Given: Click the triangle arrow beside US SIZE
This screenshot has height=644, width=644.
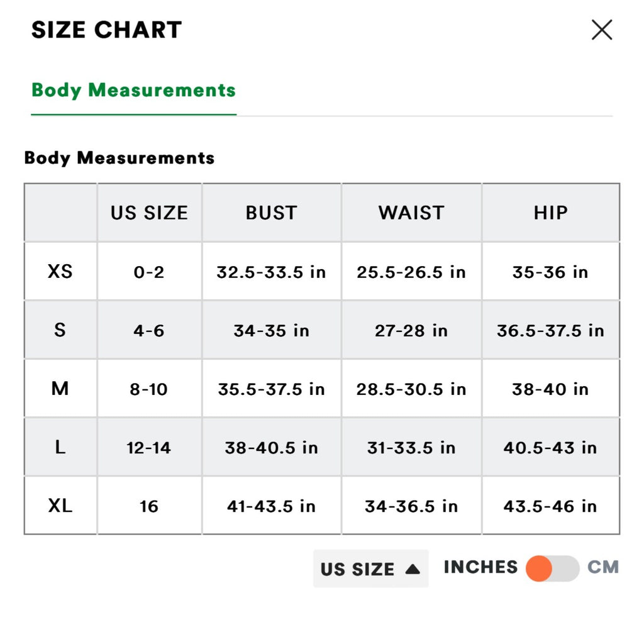Looking at the screenshot, I should 413,569.
